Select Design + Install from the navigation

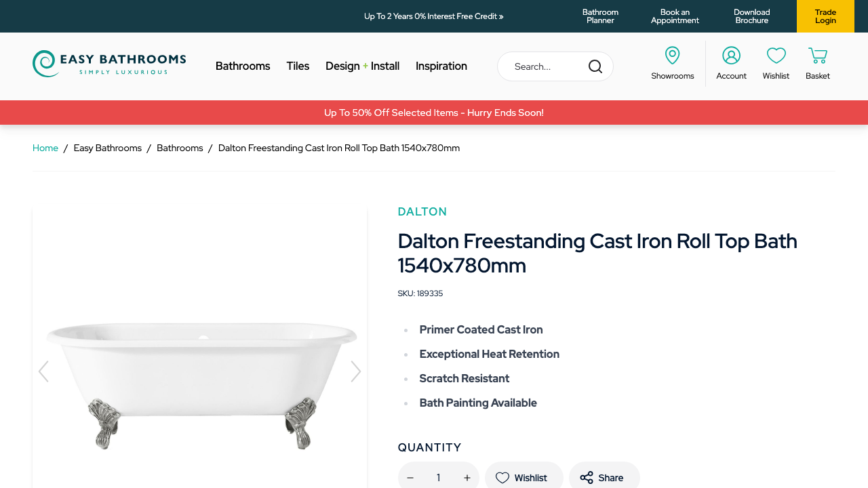click(x=362, y=66)
